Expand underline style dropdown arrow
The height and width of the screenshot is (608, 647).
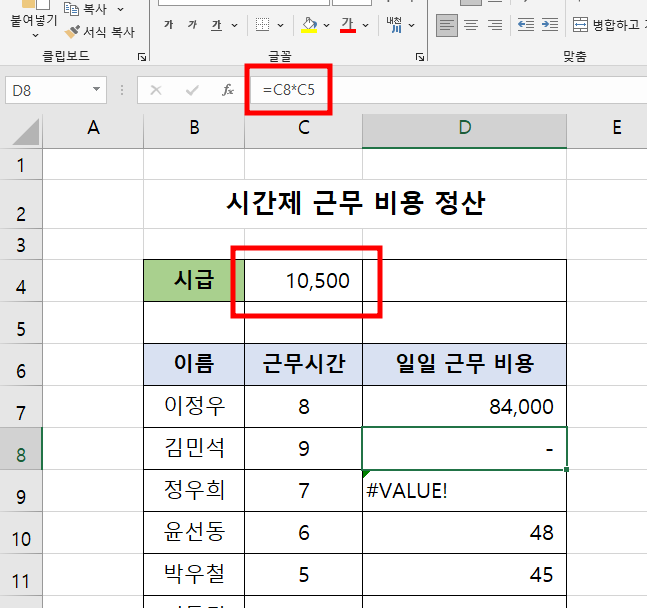click(x=234, y=26)
